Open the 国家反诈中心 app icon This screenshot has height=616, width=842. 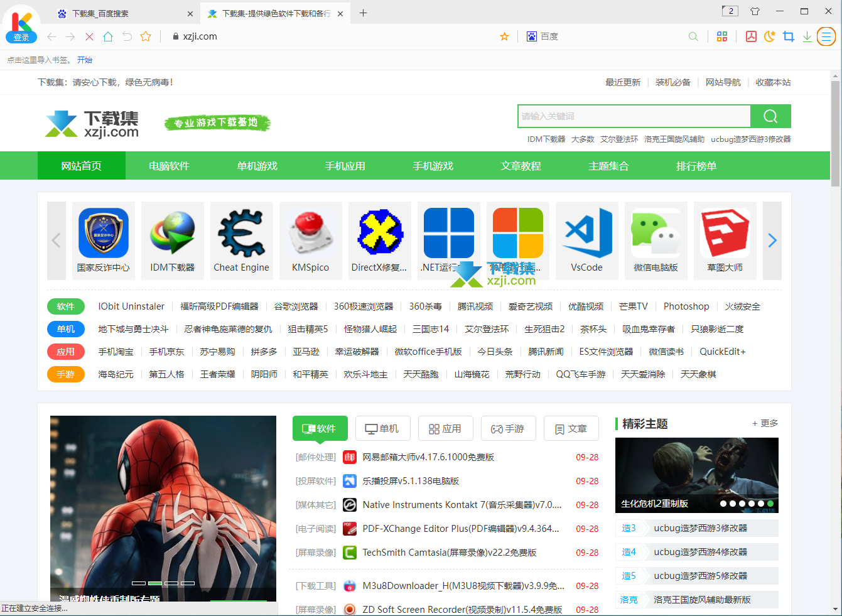pyautogui.click(x=104, y=233)
